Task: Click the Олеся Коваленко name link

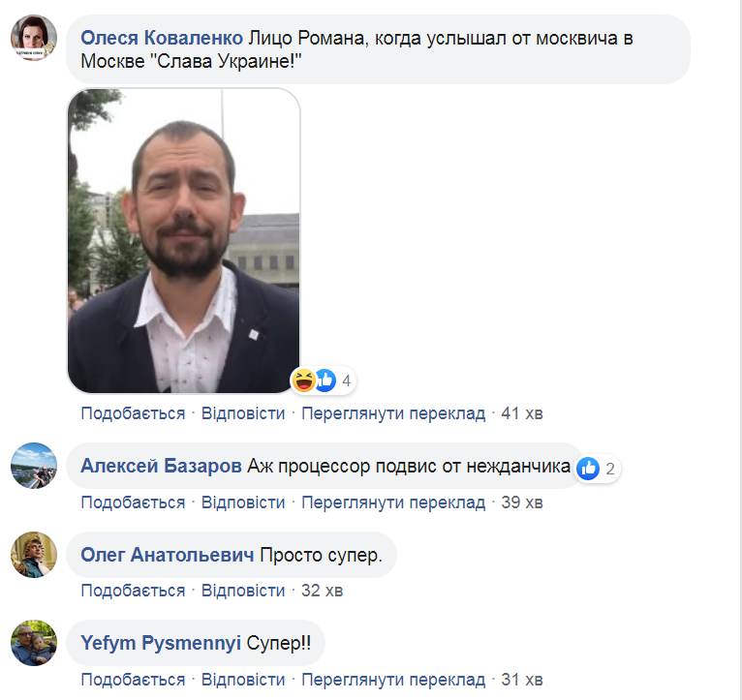Action: (162, 38)
